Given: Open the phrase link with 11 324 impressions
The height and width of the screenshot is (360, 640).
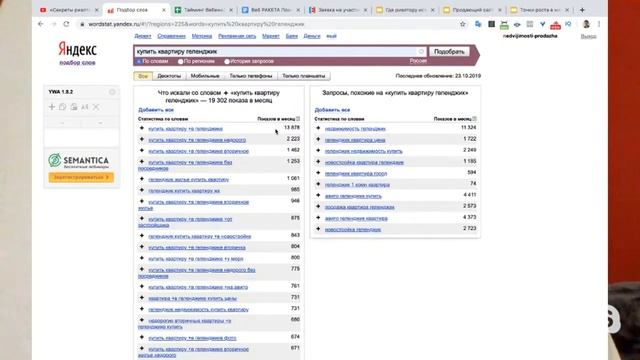Looking at the screenshot, I should pyautogui.click(x=355, y=129).
